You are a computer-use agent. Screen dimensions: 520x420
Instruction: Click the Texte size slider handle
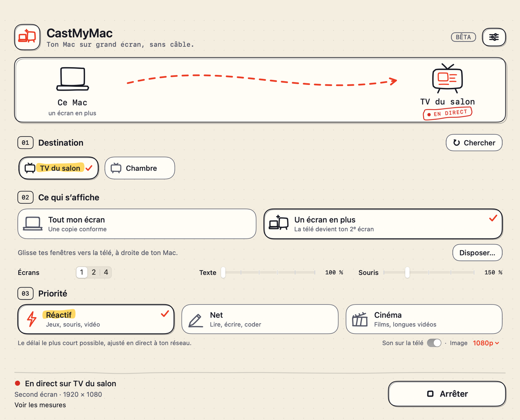coord(223,272)
